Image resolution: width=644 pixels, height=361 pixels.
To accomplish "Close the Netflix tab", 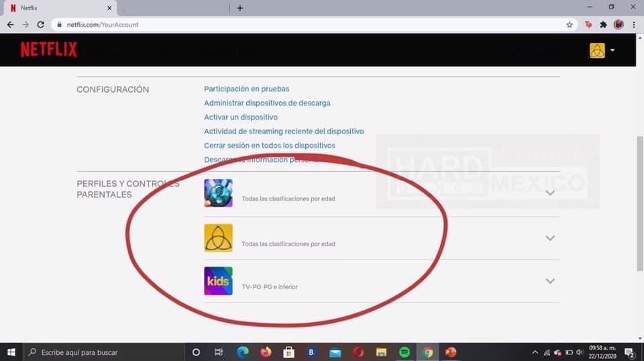I will coord(109,8).
